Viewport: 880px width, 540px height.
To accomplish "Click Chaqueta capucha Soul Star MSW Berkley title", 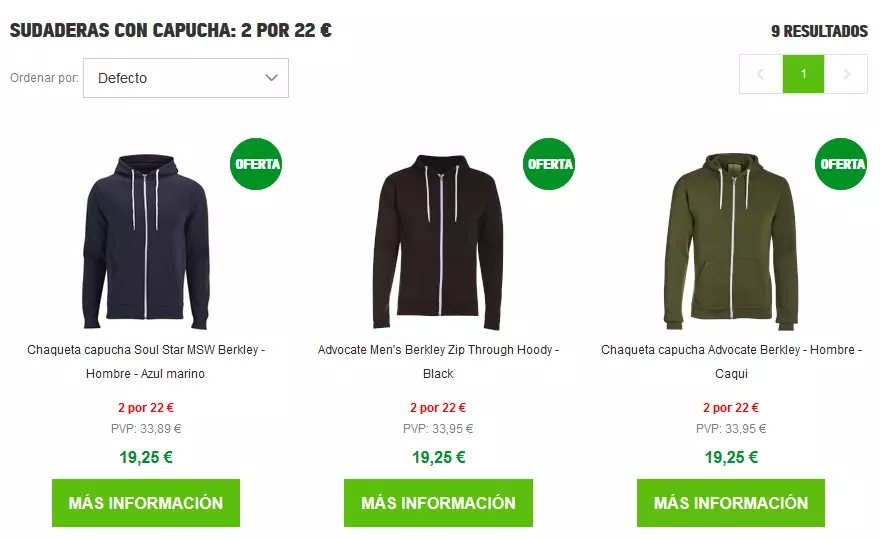I will pyautogui.click(x=146, y=361).
